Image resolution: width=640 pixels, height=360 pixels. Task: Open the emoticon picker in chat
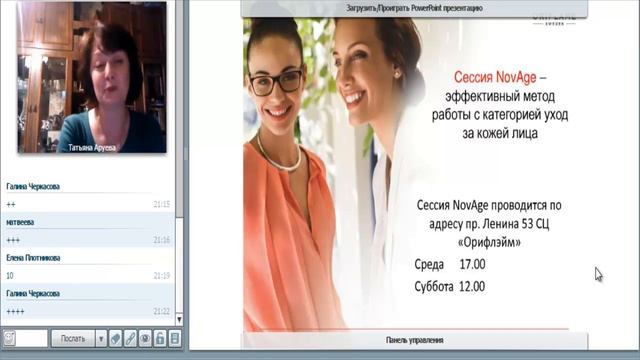pyautogui.click(x=9, y=338)
